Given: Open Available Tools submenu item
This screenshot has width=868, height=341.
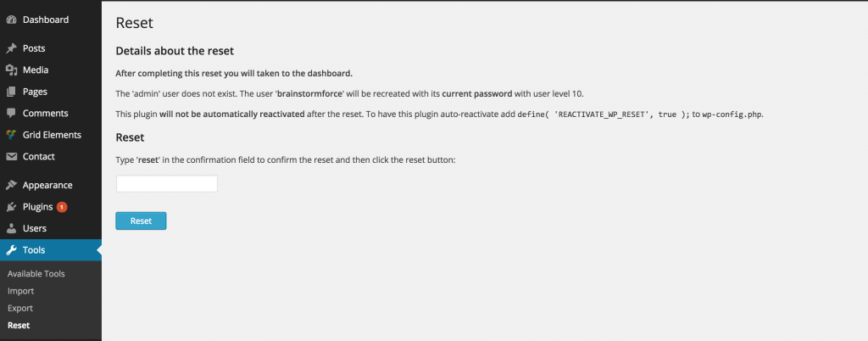Looking at the screenshot, I should point(36,274).
